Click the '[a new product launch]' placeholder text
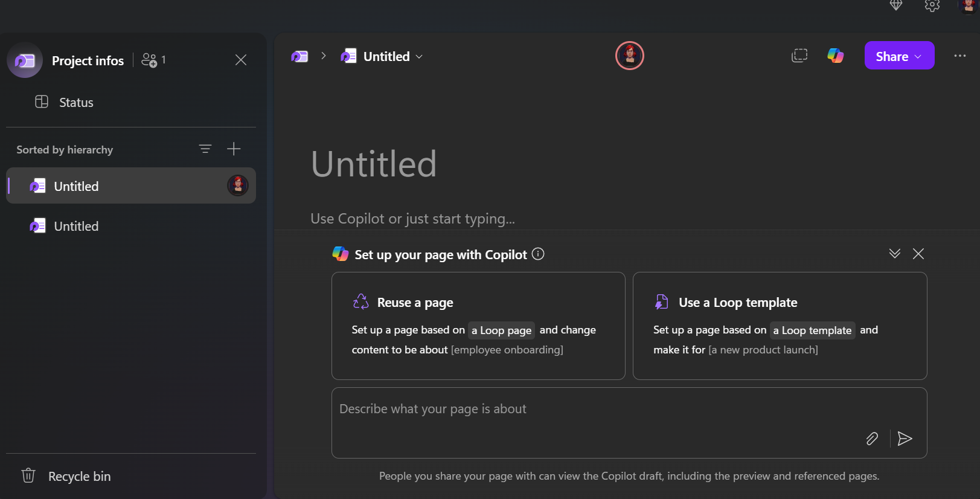980x499 pixels. [763, 350]
